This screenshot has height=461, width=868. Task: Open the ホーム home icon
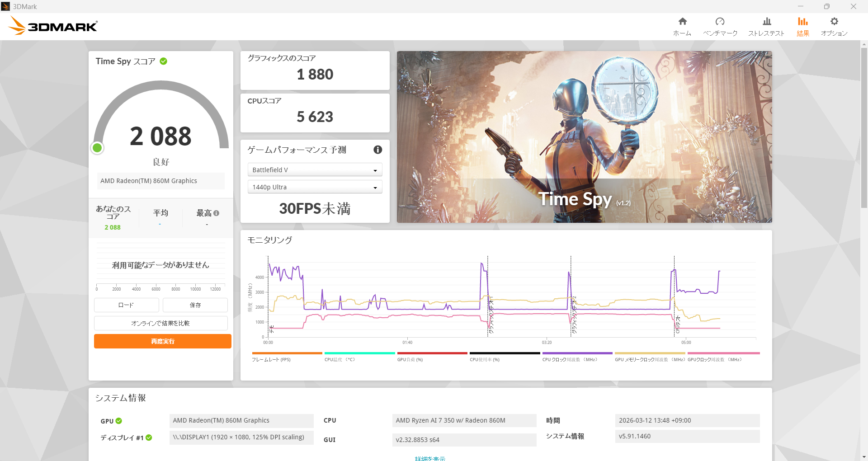(682, 22)
